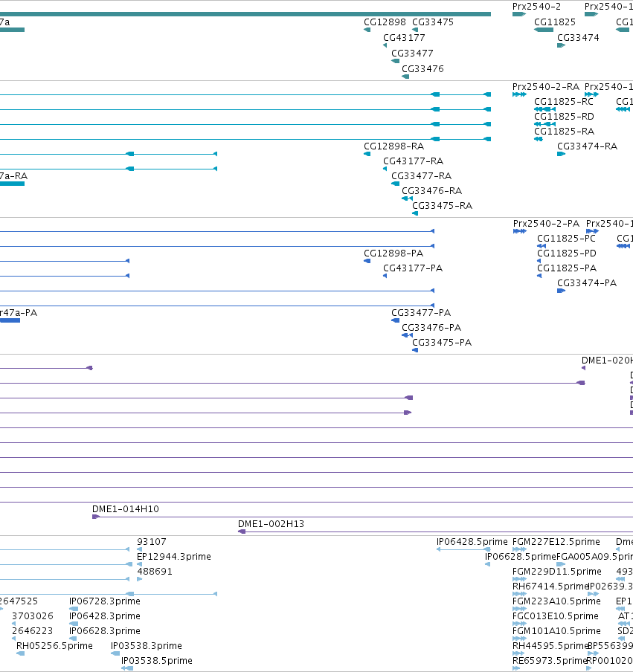
Task: Open the RH67414.5prime EST label
Action: tap(550, 587)
